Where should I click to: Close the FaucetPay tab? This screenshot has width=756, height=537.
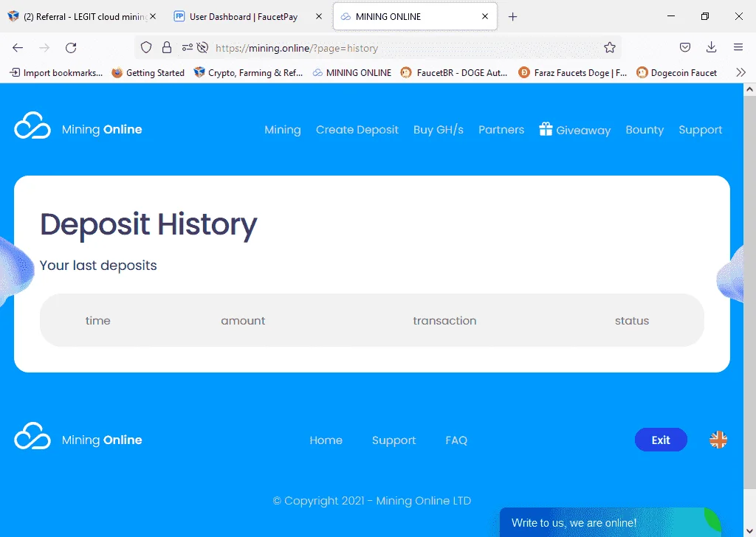319,16
